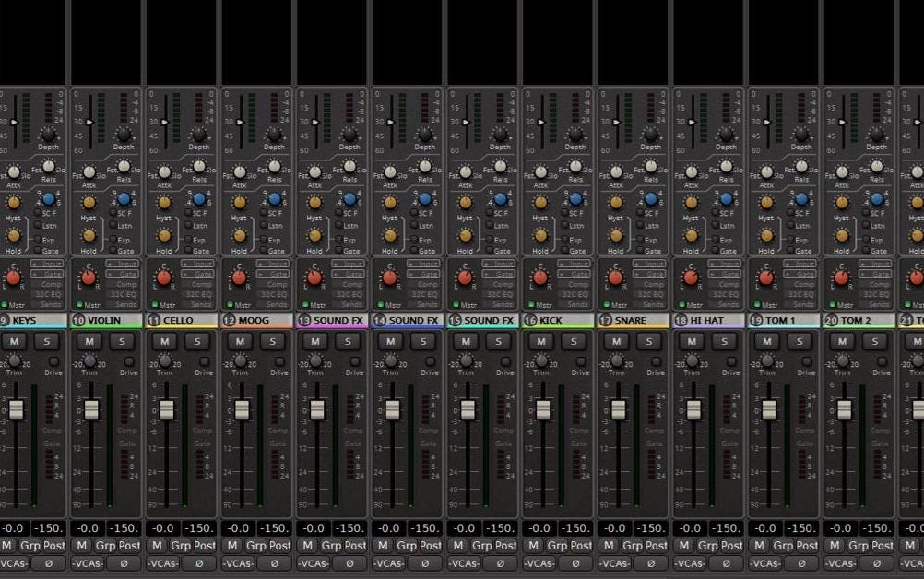
Task: Click Ø polarity button on KICK strip
Action: (x=575, y=563)
